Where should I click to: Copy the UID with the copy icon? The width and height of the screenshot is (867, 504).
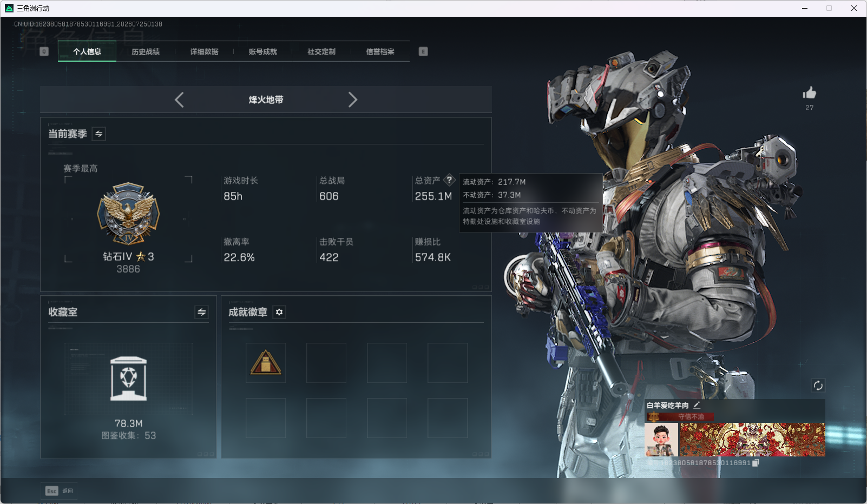pos(756,463)
